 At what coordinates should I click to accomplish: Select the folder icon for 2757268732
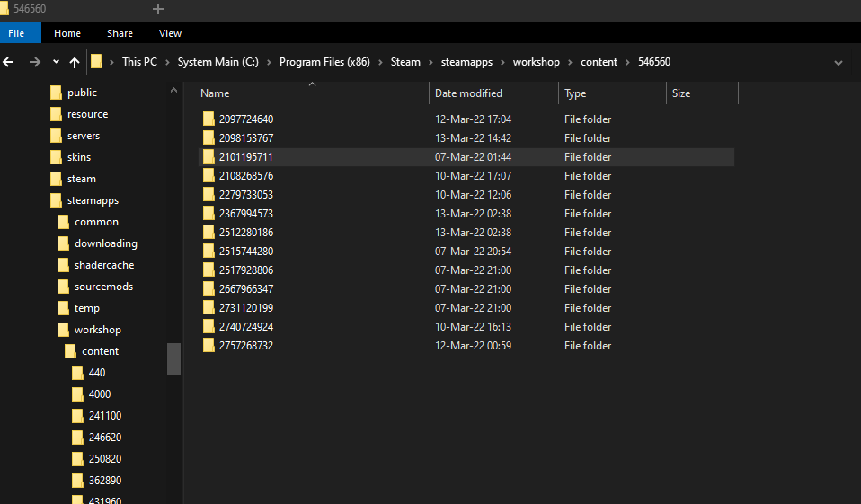(x=209, y=346)
